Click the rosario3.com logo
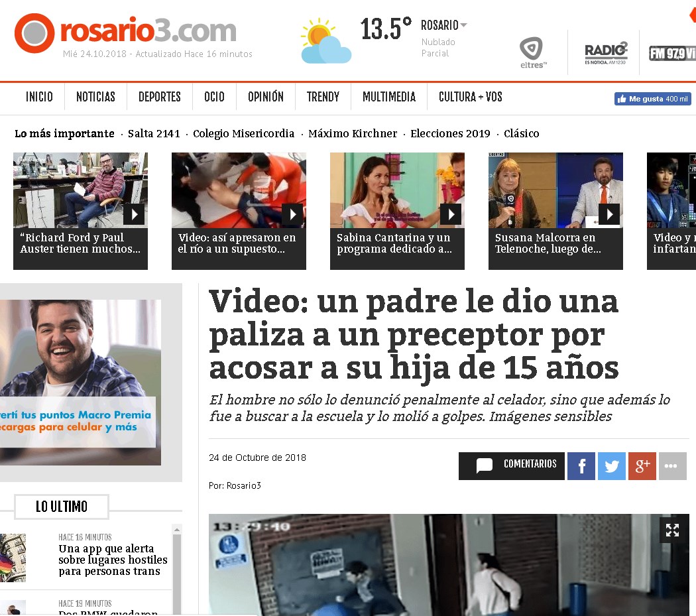The image size is (696, 616). (126, 32)
